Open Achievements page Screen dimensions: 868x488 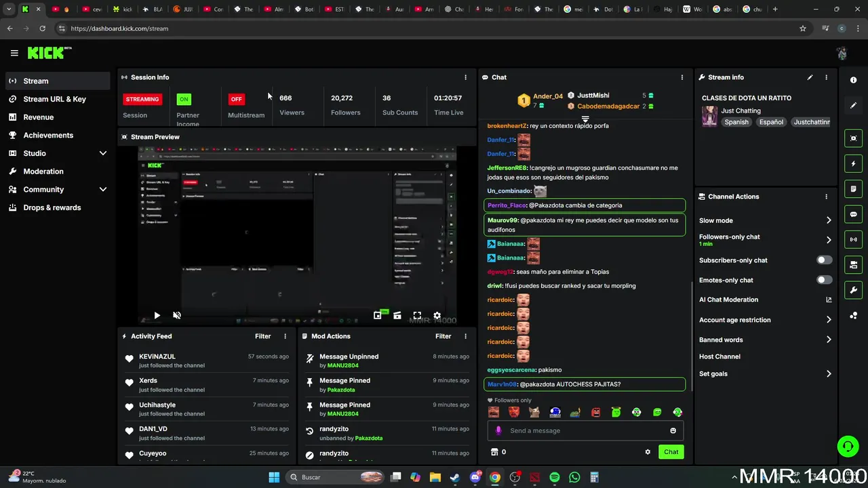point(57,135)
